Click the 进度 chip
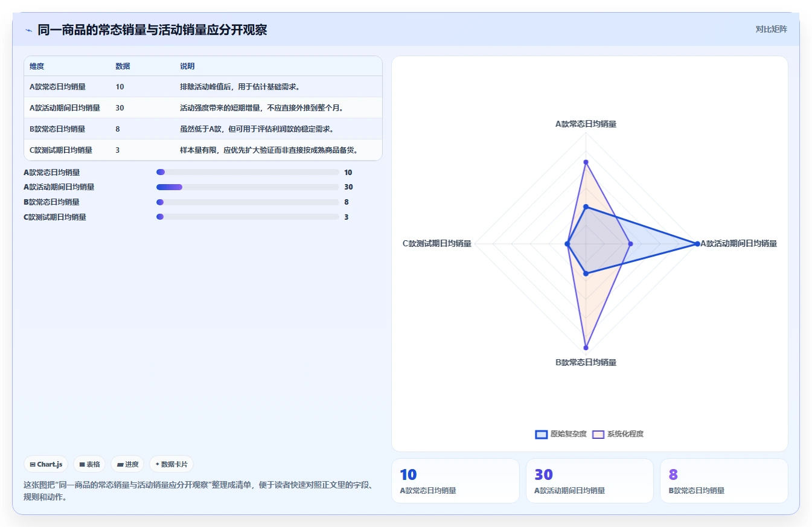 pos(128,464)
